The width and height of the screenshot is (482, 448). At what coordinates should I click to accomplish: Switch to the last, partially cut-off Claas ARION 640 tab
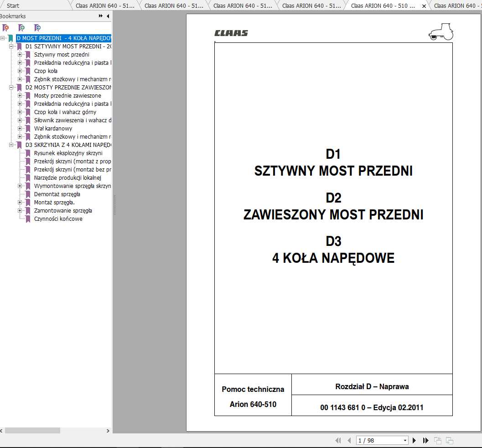(x=457, y=5)
